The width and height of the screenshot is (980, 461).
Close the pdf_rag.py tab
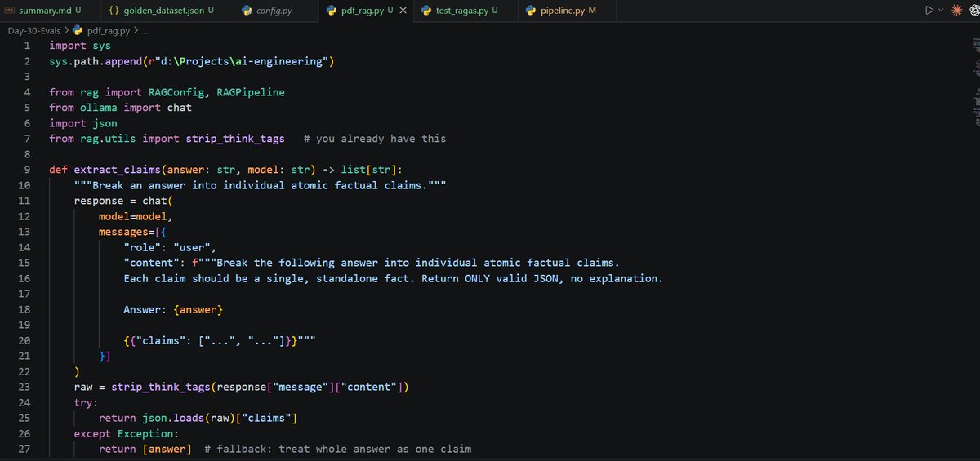point(403,11)
